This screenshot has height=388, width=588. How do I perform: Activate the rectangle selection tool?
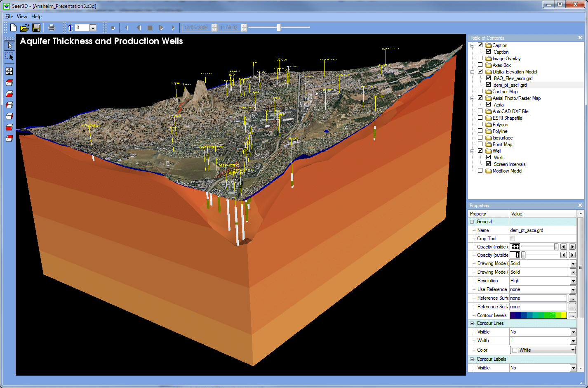(x=9, y=57)
